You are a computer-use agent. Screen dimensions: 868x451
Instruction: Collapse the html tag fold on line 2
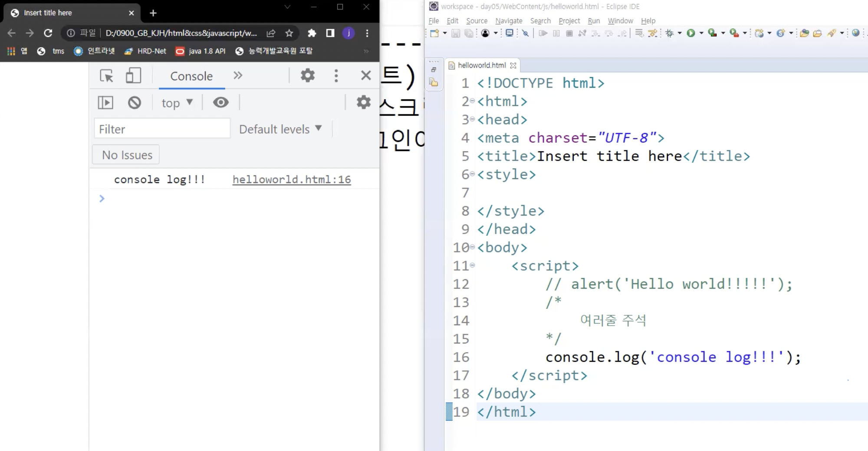tap(472, 101)
